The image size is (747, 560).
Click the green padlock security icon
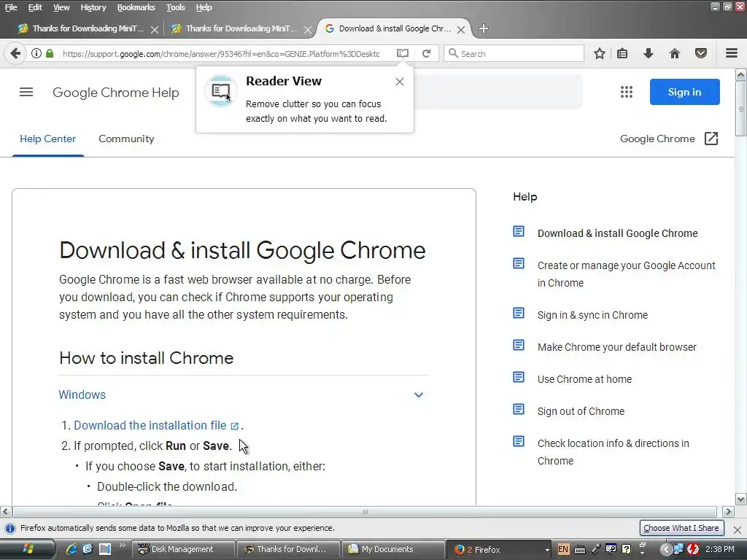pyautogui.click(x=50, y=53)
